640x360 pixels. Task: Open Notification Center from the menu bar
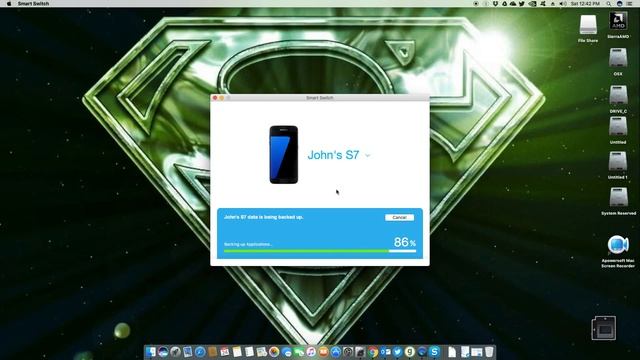click(629, 4)
